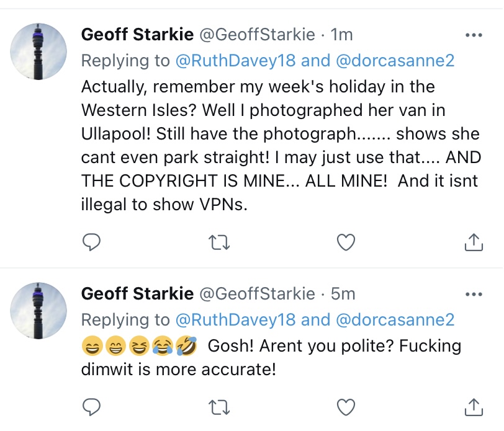Open the avatar on the first tweet
The height and width of the screenshot is (431, 504).
(x=40, y=51)
